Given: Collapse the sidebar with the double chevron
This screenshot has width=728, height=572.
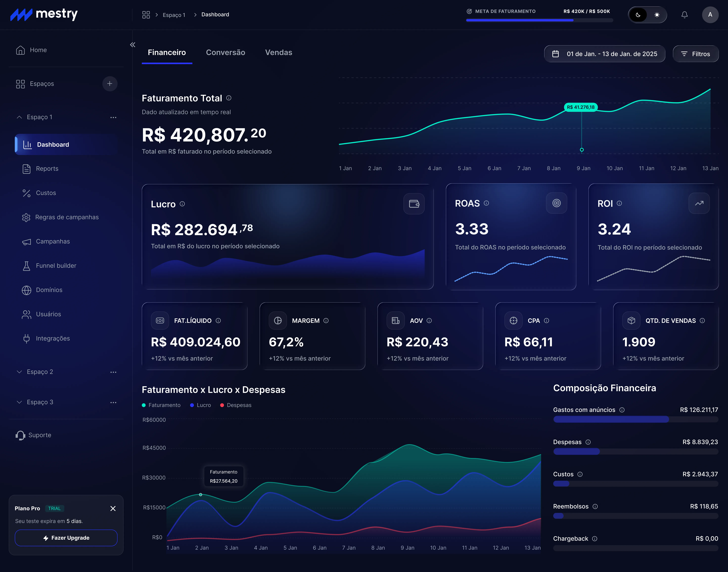Looking at the screenshot, I should 133,45.
